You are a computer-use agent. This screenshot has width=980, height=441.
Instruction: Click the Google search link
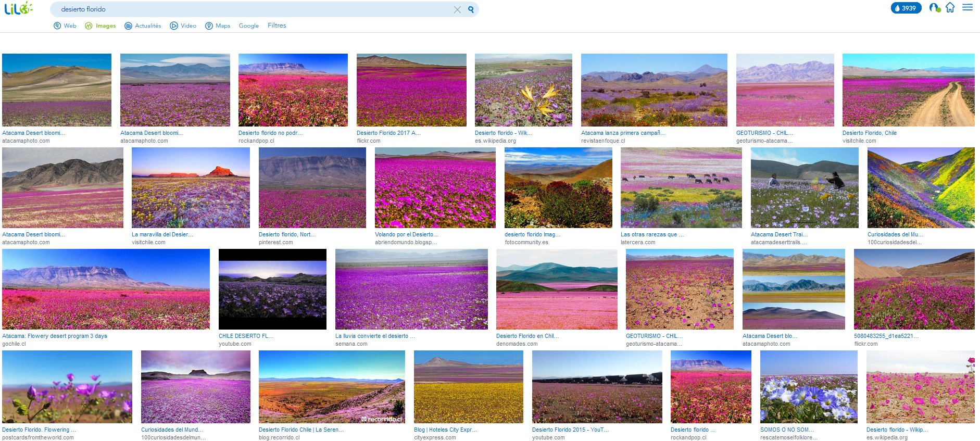(x=249, y=26)
